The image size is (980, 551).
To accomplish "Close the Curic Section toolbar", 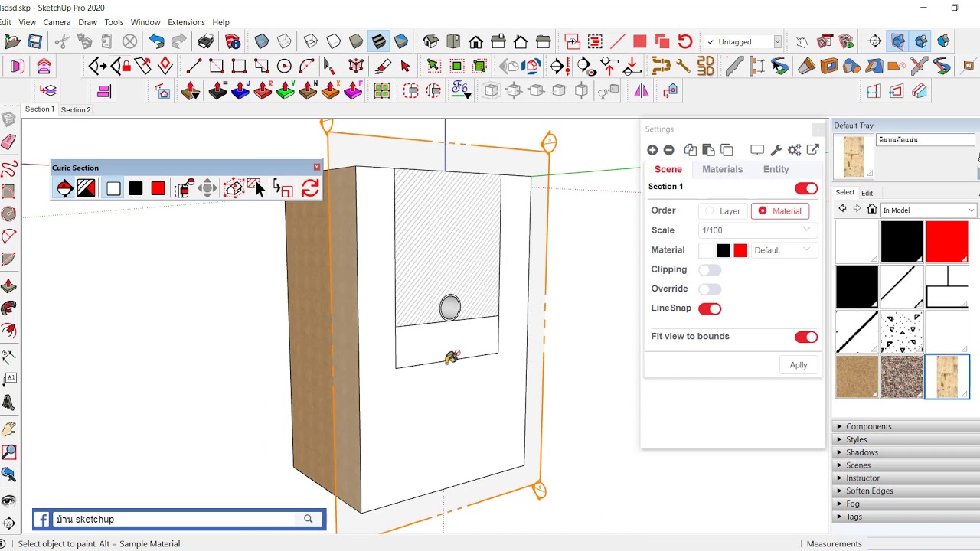I will click(317, 167).
